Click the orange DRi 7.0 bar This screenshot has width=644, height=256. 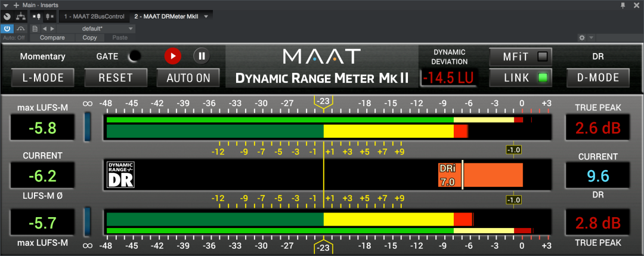pyautogui.click(x=481, y=175)
